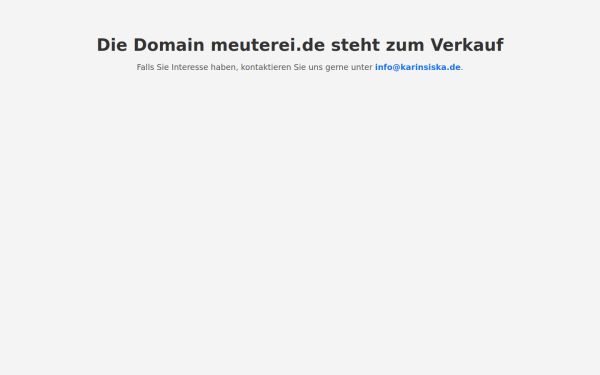The image size is (600, 375).
Task: Click the sentence 'Falls Sie Interesse haben, kontaktieren Sie uns gerne unter'
Action: point(254,67)
